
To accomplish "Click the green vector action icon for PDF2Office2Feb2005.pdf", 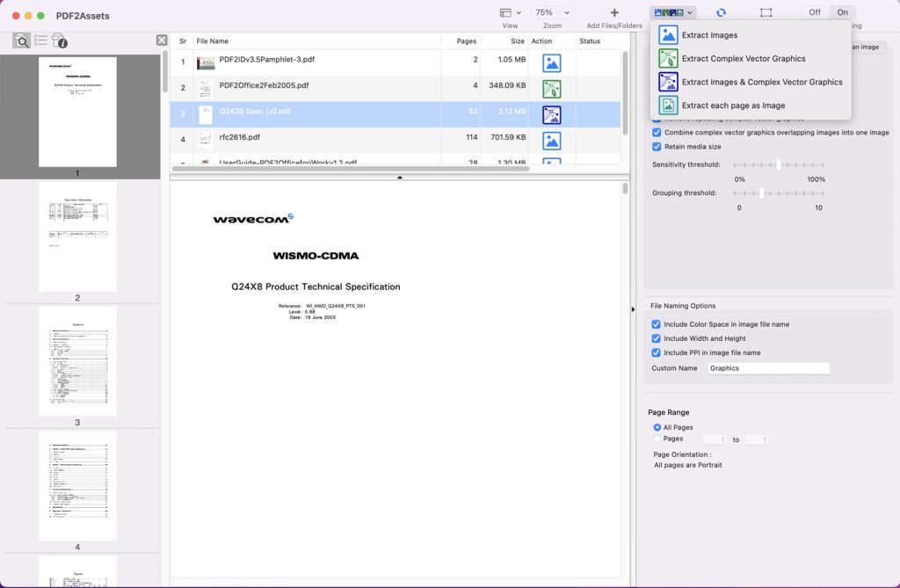I will [552, 89].
